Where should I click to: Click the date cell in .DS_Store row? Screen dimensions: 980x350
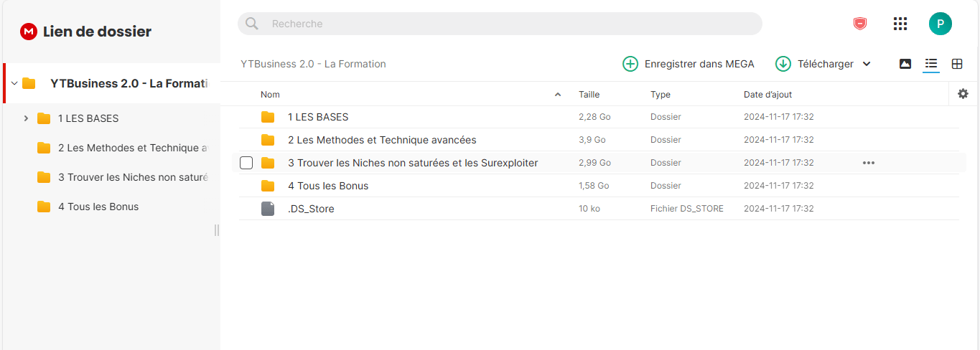coord(779,209)
